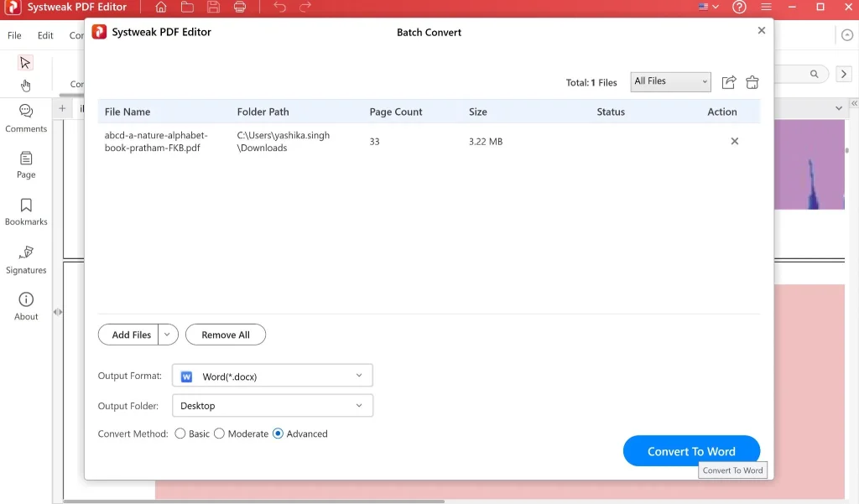Image resolution: width=859 pixels, height=504 pixels.
Task: Select the abcd-a-nature-alphabet-book-pratham-FKB.pdf file name
Action: pos(156,142)
